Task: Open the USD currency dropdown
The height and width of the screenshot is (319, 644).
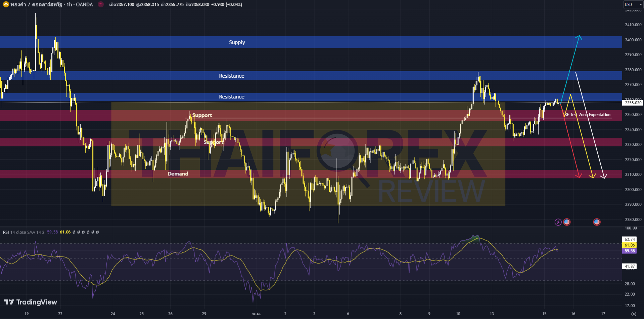Action: tap(633, 4)
